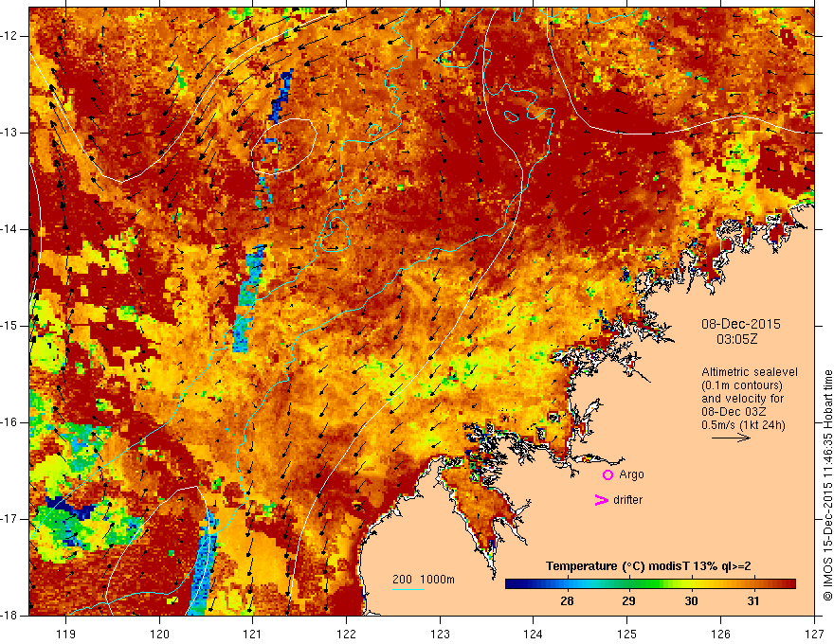Click the '30' colorbar tick label
Viewport: 834px width, 644px height.
coord(691,601)
